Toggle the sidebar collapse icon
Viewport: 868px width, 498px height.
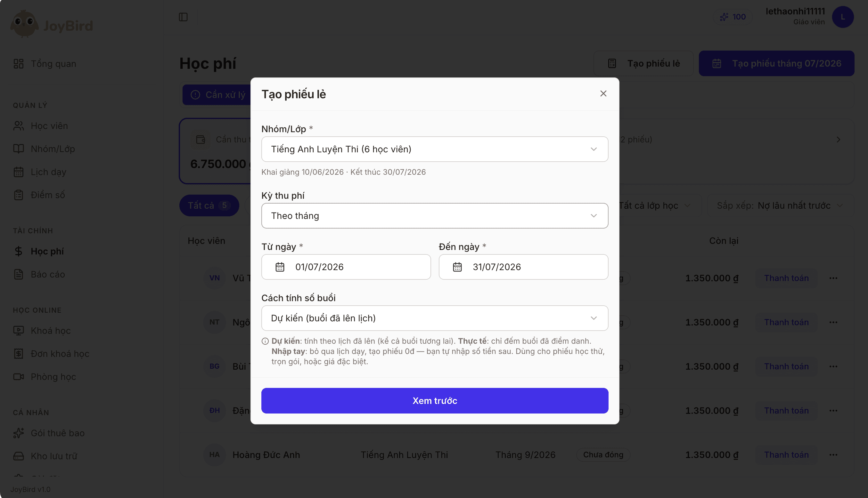pyautogui.click(x=183, y=17)
